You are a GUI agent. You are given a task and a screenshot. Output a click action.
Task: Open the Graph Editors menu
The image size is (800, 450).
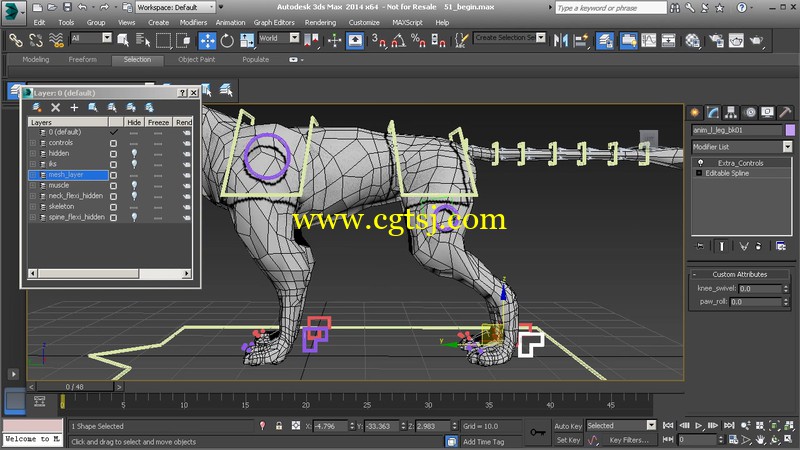tap(274, 22)
